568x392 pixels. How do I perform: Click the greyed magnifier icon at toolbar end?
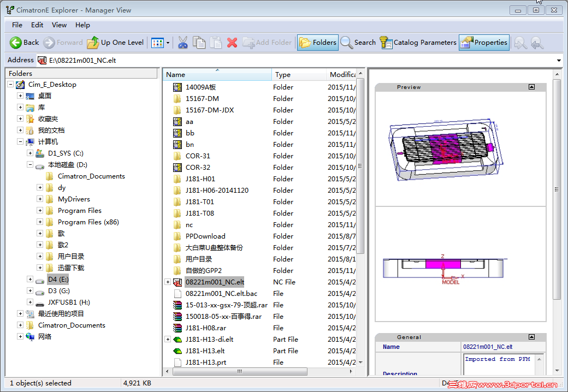(x=537, y=43)
